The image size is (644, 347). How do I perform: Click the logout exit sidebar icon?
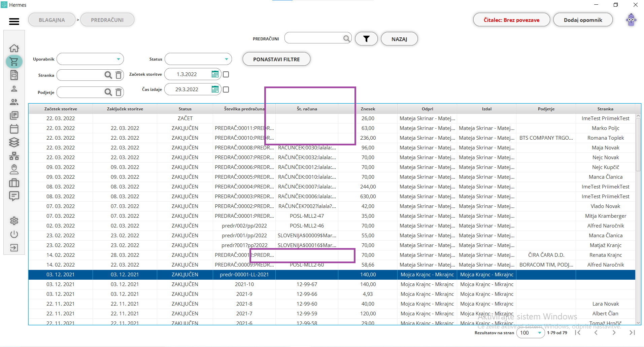tap(14, 248)
